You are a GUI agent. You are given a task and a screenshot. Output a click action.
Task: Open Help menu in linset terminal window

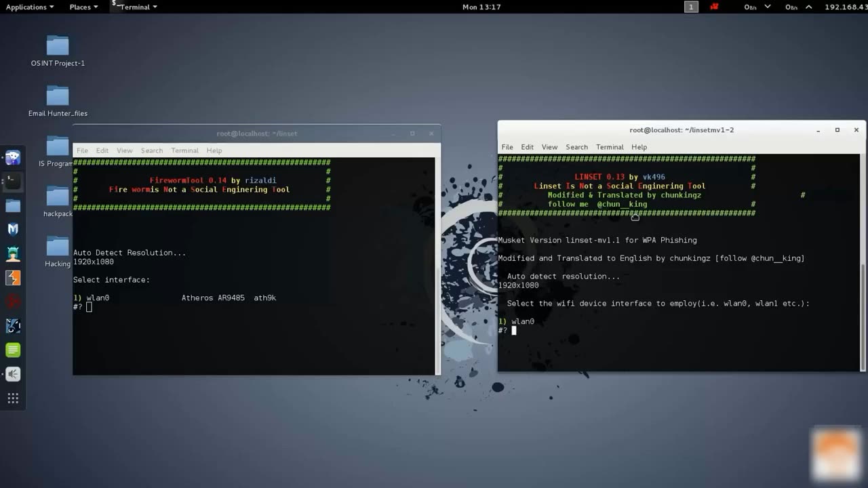tap(214, 150)
